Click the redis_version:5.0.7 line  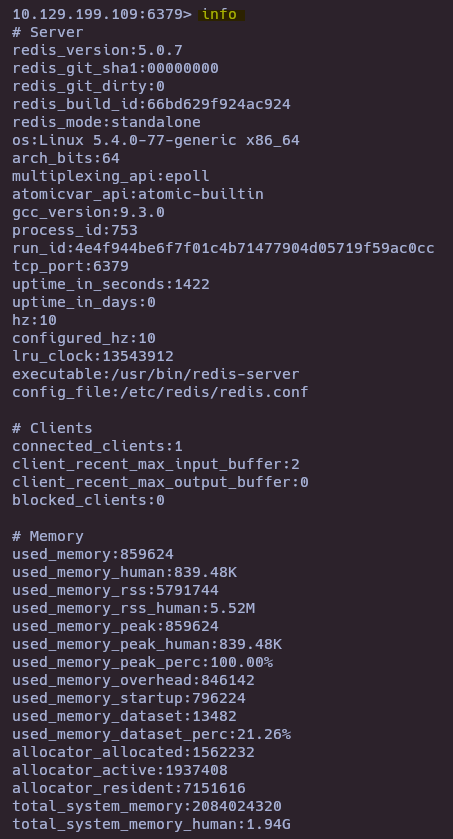pyautogui.click(x=97, y=50)
